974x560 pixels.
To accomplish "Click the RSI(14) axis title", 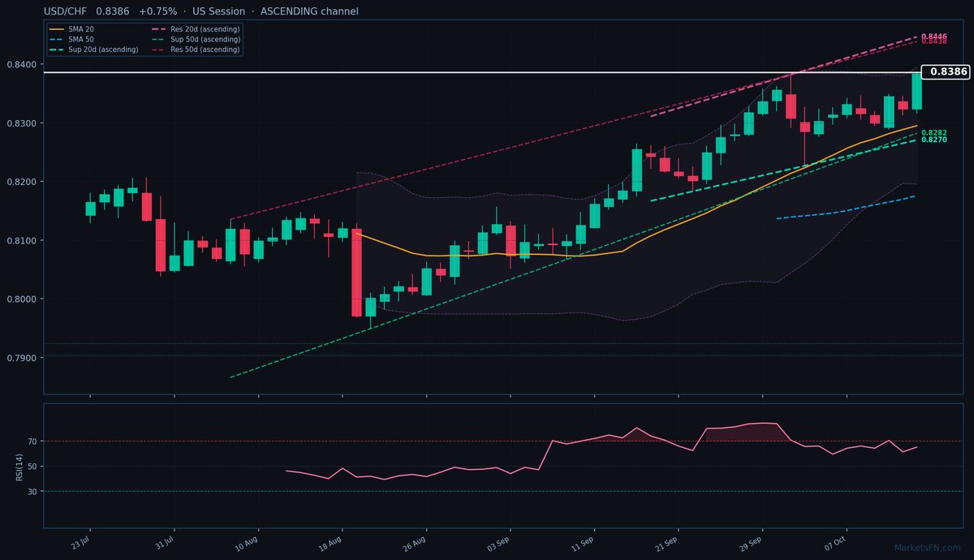I will [19, 467].
